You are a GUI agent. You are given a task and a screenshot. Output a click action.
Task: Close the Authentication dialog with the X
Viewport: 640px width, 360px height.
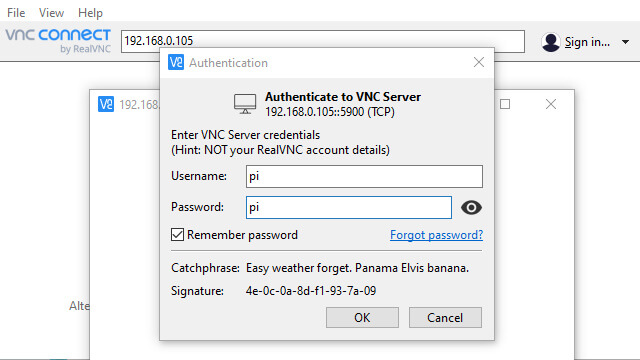479,62
